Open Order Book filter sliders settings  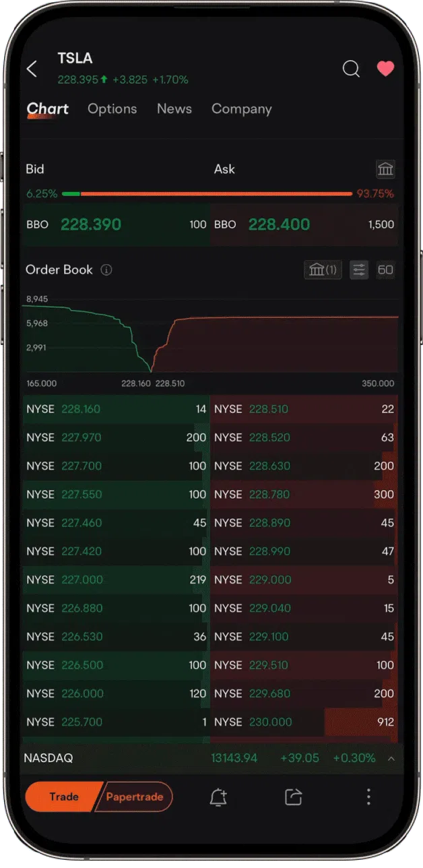[x=359, y=270]
